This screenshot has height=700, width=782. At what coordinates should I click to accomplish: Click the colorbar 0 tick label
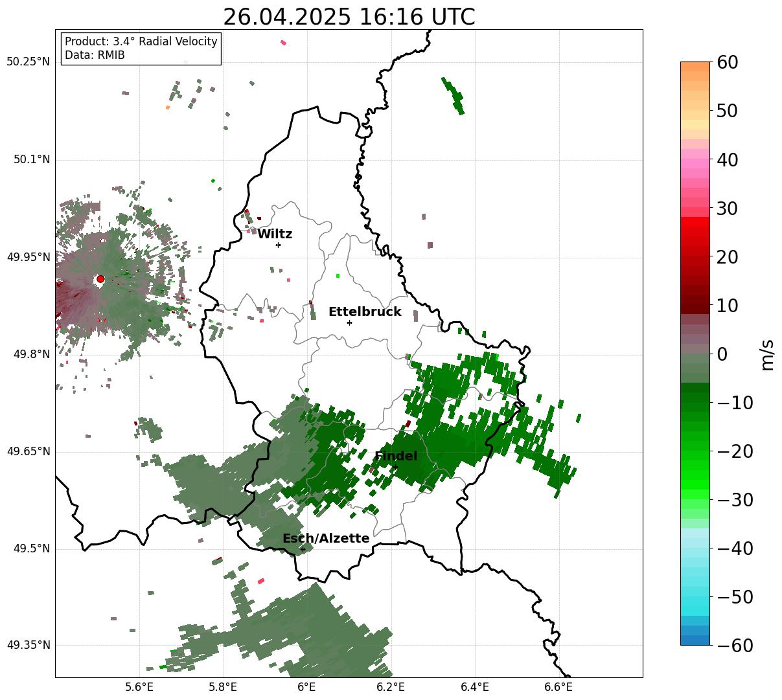point(722,354)
